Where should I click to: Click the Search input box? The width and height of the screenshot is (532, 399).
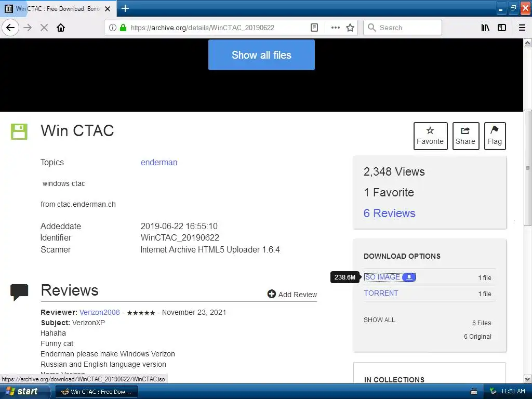[403, 28]
